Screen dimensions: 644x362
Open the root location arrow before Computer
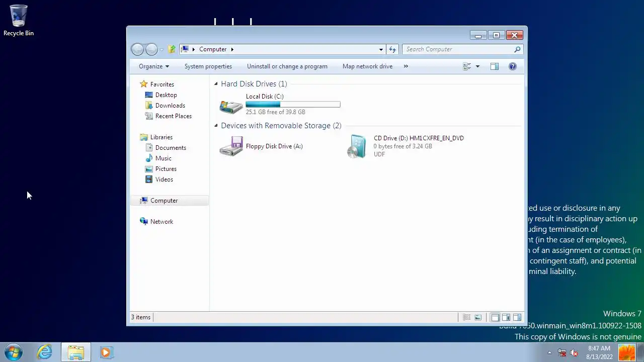(193, 49)
